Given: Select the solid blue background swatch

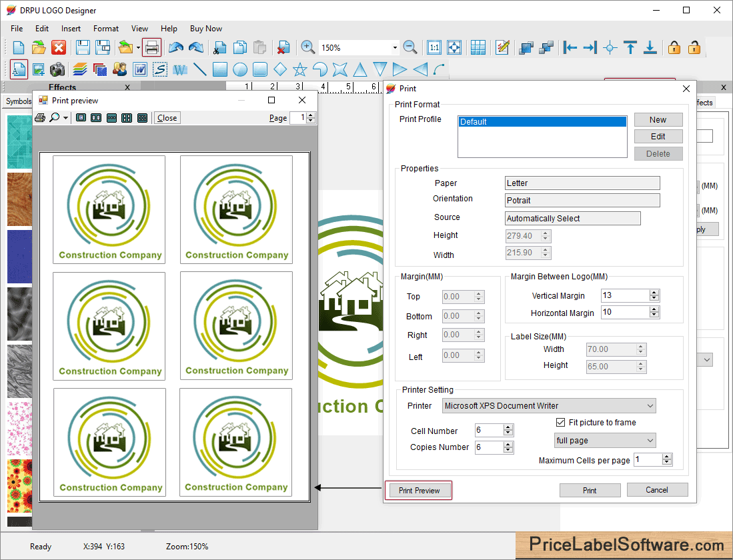Looking at the screenshot, I should (x=19, y=257).
